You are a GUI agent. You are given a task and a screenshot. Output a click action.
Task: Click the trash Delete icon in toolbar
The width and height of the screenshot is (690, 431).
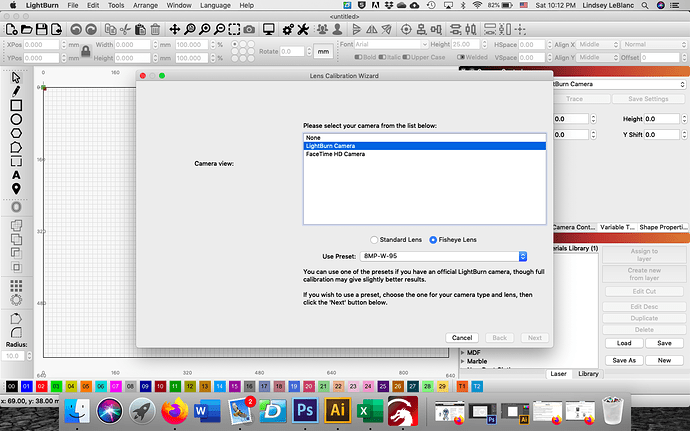click(x=155, y=29)
